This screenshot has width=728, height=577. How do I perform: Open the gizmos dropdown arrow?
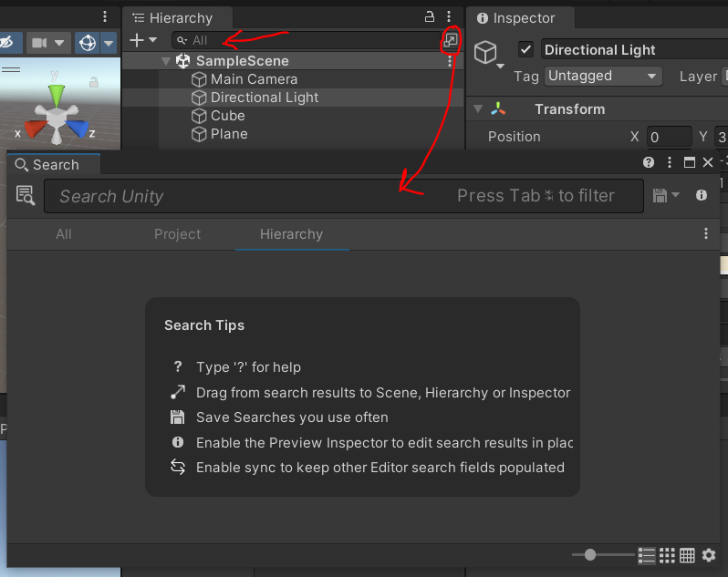109,43
